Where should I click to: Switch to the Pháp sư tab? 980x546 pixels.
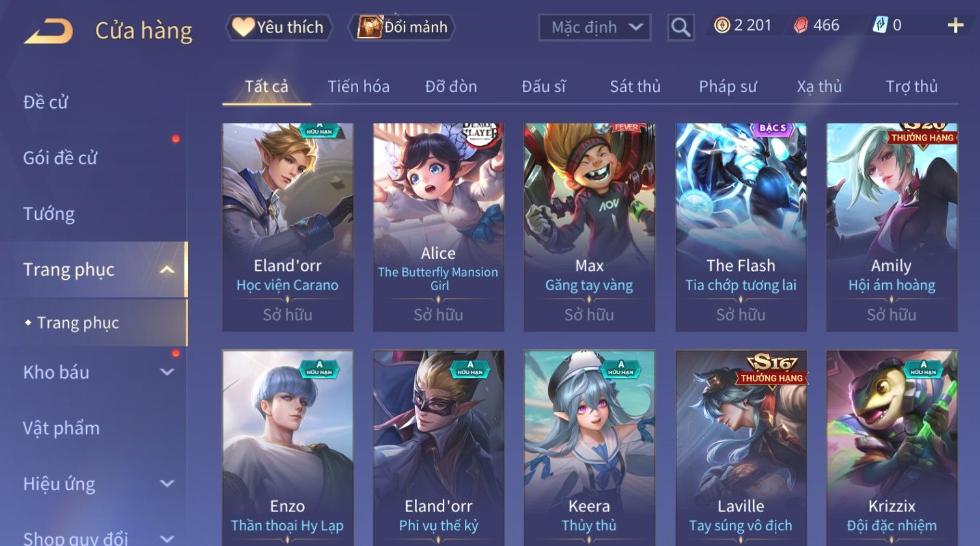727,87
